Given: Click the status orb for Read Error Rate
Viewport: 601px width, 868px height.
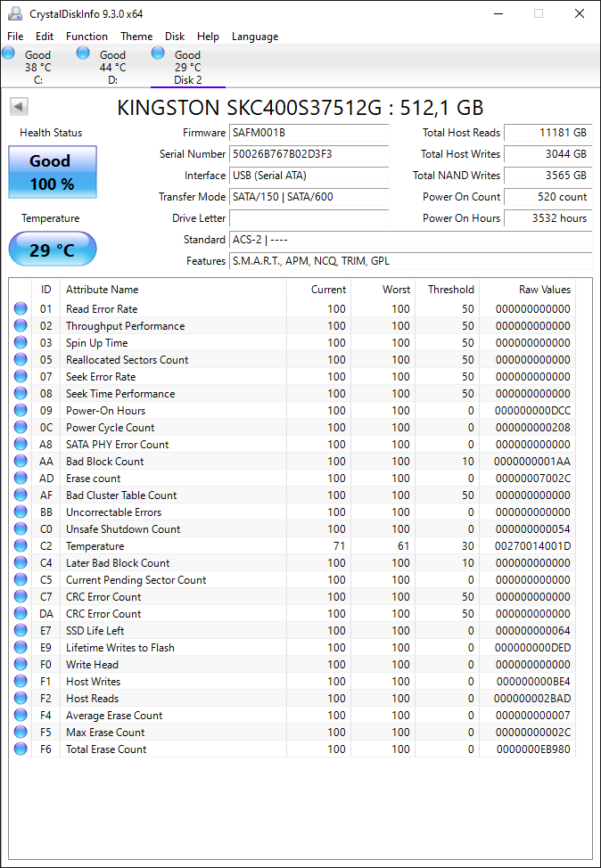Looking at the screenshot, I should (21, 309).
